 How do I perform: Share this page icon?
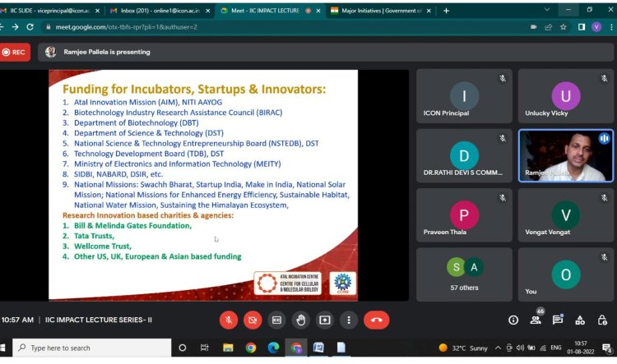pos(549,27)
